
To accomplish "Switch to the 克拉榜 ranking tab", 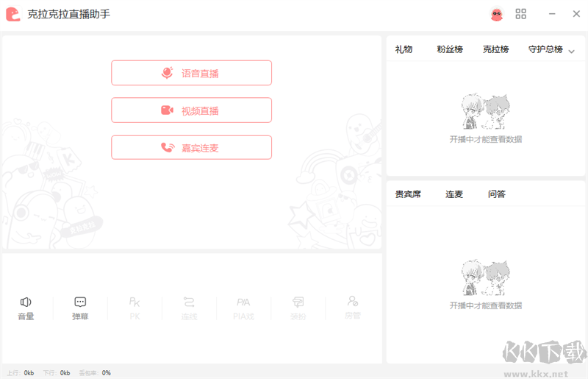I will click(x=495, y=49).
